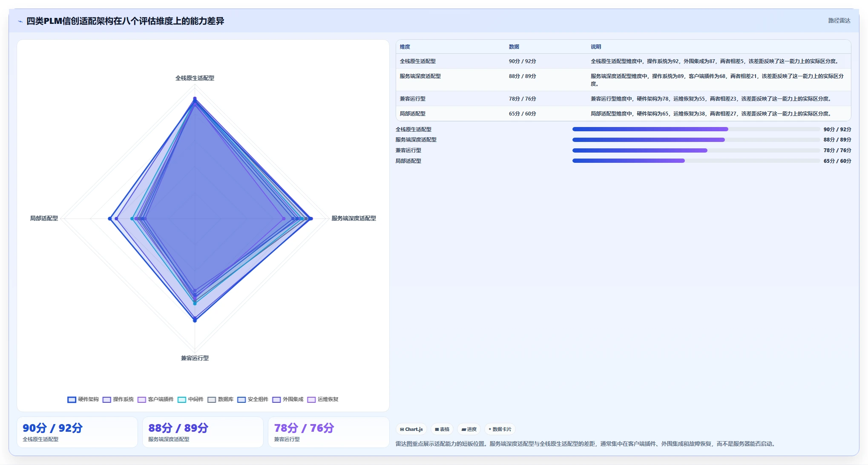Open the 88分 / 89分 data card
Viewport: 868px width, 465px height.
pyautogui.click(x=203, y=432)
